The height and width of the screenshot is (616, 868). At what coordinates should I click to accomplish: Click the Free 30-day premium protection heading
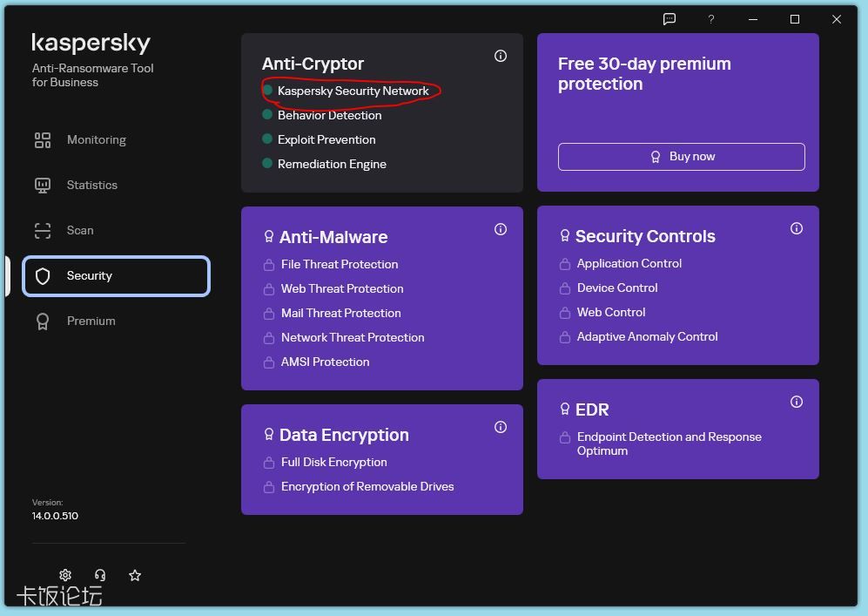(x=644, y=74)
